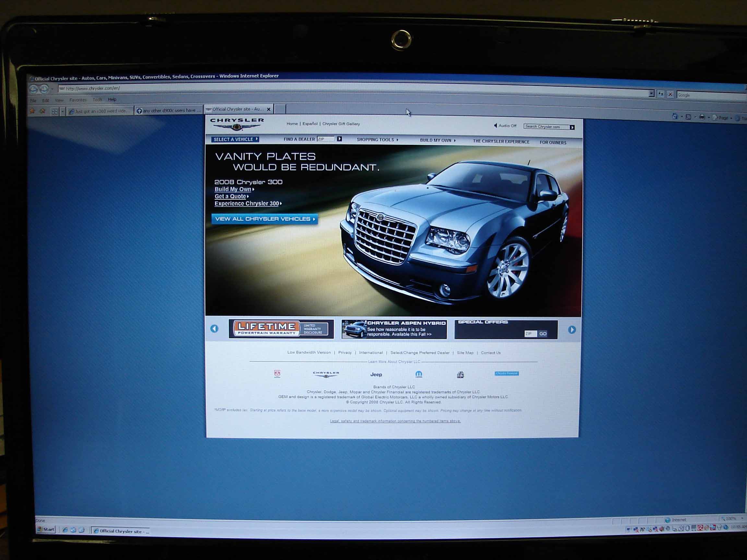Screen dimensions: 747x560
Task: Open the View menu
Action: coord(59,100)
